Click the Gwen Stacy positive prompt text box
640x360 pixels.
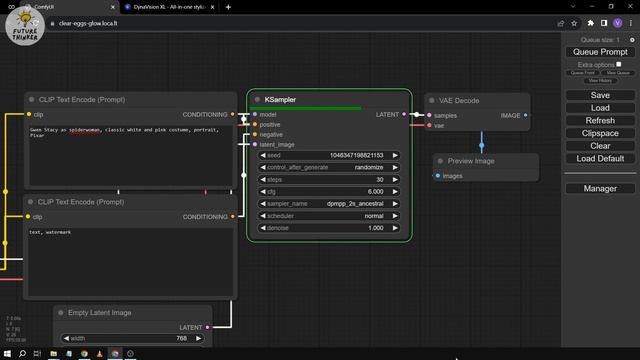click(x=131, y=155)
